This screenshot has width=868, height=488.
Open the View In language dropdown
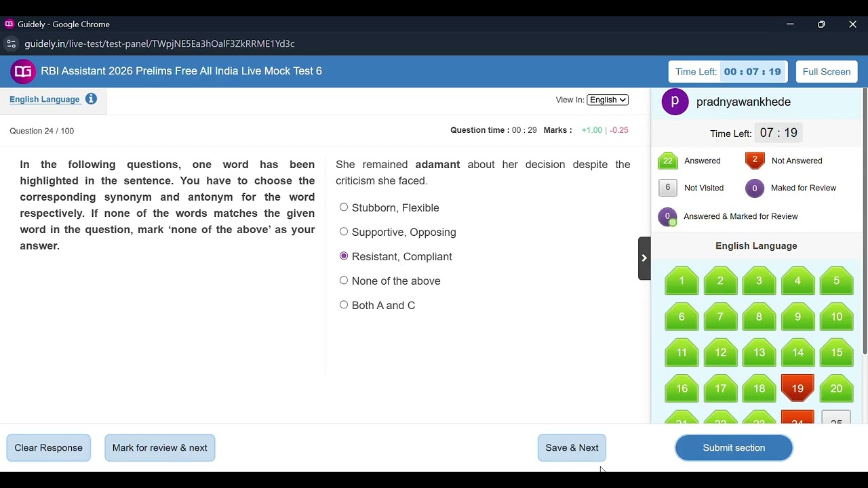point(608,100)
